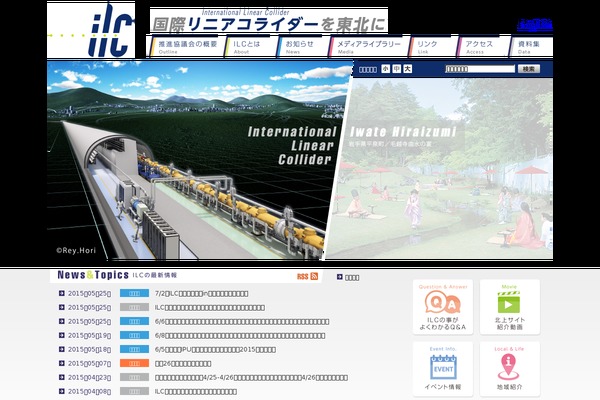Click the date 2015 05 18 in the news list
600x400 pixels.
(90, 349)
